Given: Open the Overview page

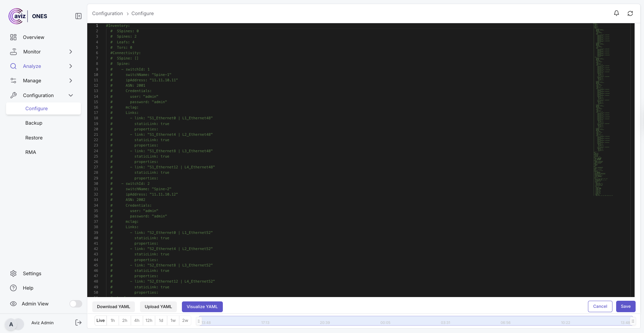Looking at the screenshot, I should coord(34,37).
